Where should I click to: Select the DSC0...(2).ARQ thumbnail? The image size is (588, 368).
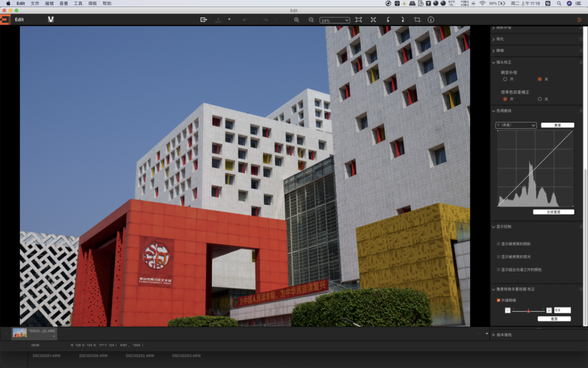point(34,334)
